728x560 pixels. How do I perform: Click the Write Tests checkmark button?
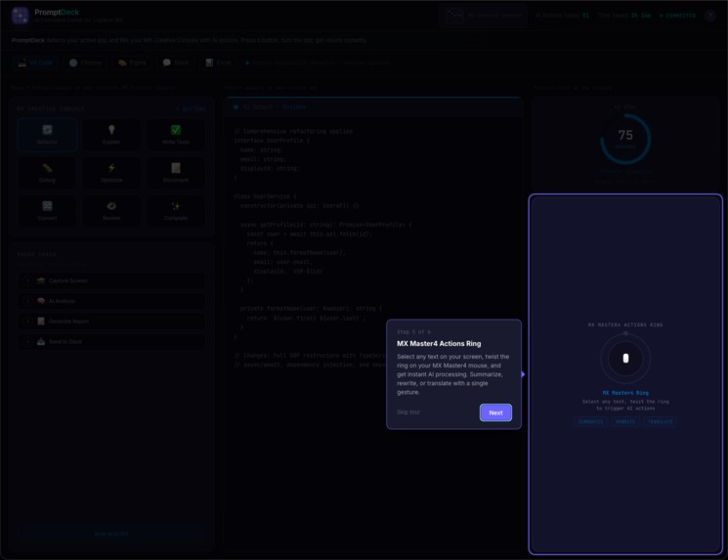176,135
